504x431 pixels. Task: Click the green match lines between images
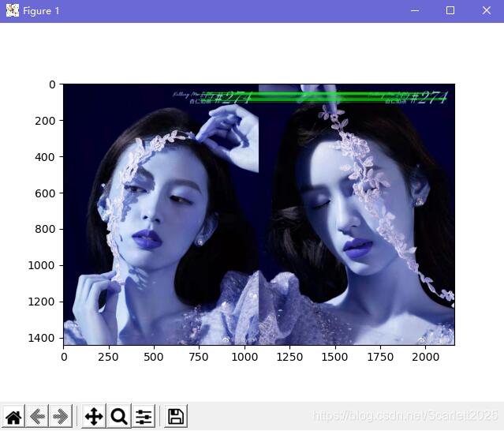coord(315,97)
